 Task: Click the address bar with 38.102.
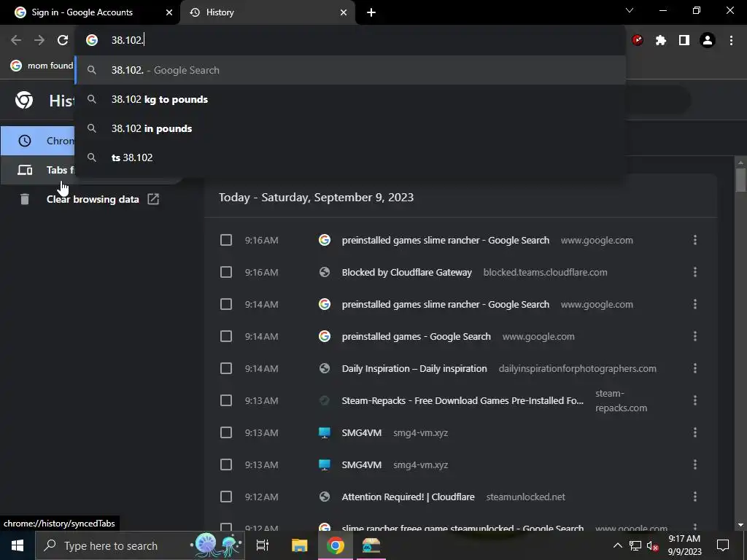click(x=350, y=40)
